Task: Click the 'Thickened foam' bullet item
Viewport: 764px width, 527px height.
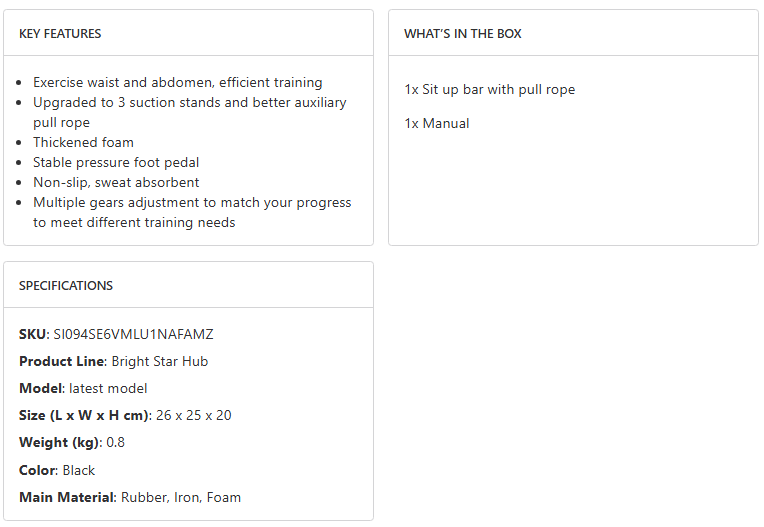Action: click(x=83, y=143)
